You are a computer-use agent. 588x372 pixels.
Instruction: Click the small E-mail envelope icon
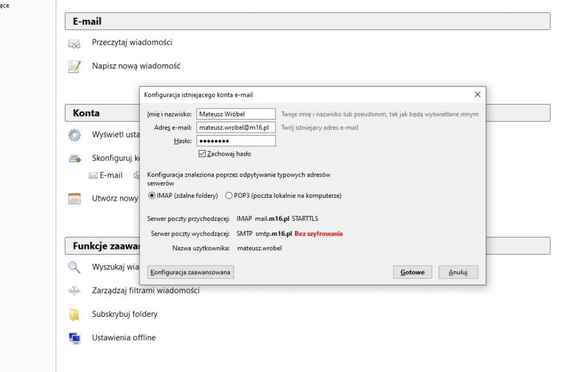pyautogui.click(x=93, y=175)
